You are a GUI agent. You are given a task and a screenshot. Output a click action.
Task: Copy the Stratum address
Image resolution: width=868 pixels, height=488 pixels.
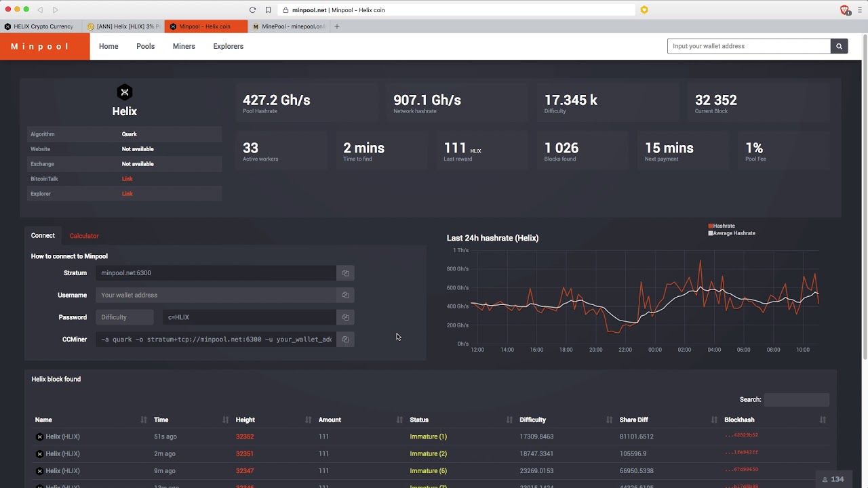(345, 273)
